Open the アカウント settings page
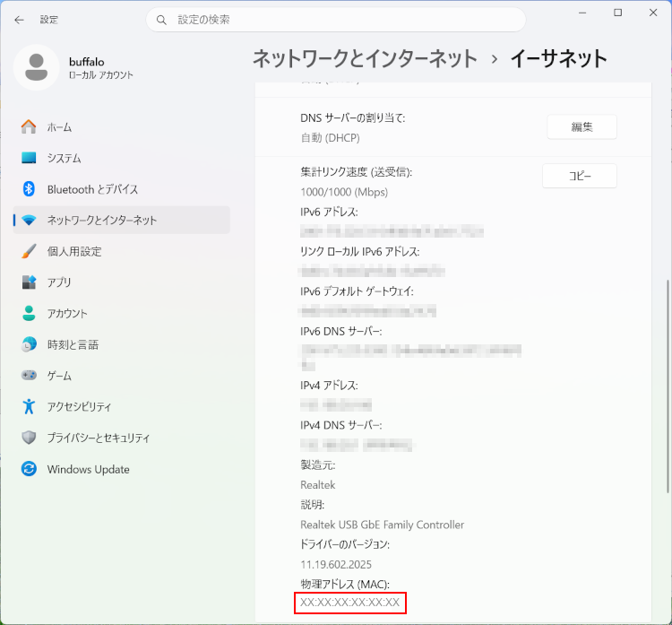 coord(122,314)
